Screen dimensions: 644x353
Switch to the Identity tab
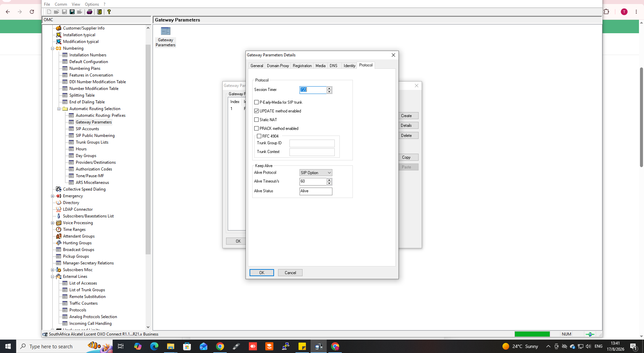pos(349,66)
